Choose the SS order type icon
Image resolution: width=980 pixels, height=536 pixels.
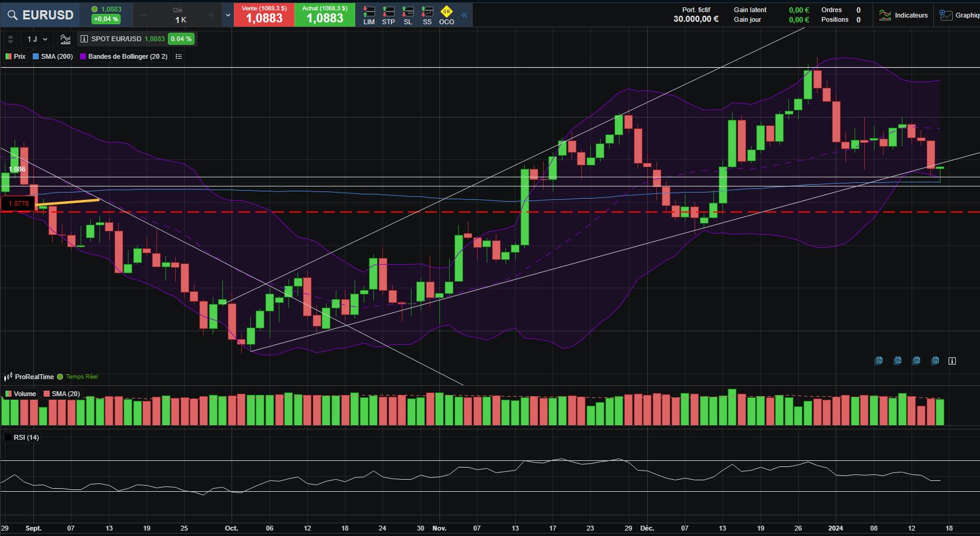click(x=427, y=15)
